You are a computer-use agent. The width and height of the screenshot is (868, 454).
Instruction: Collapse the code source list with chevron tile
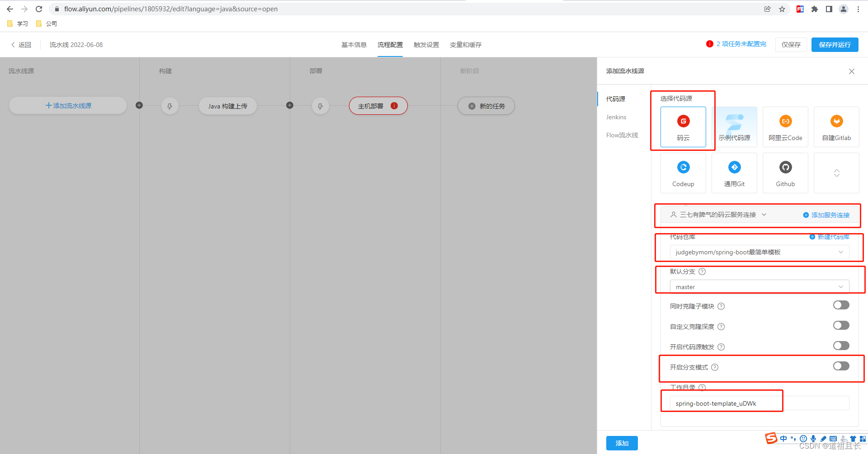[x=836, y=173]
